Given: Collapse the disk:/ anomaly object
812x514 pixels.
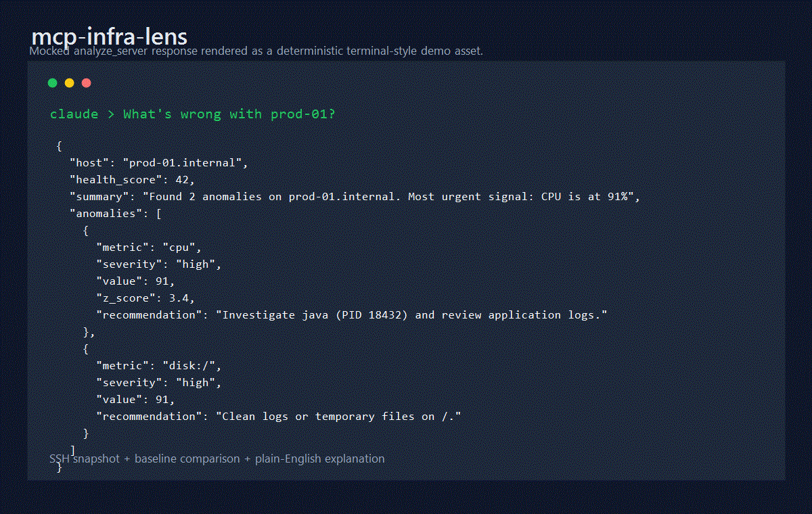Looking at the screenshot, I should 86,348.
